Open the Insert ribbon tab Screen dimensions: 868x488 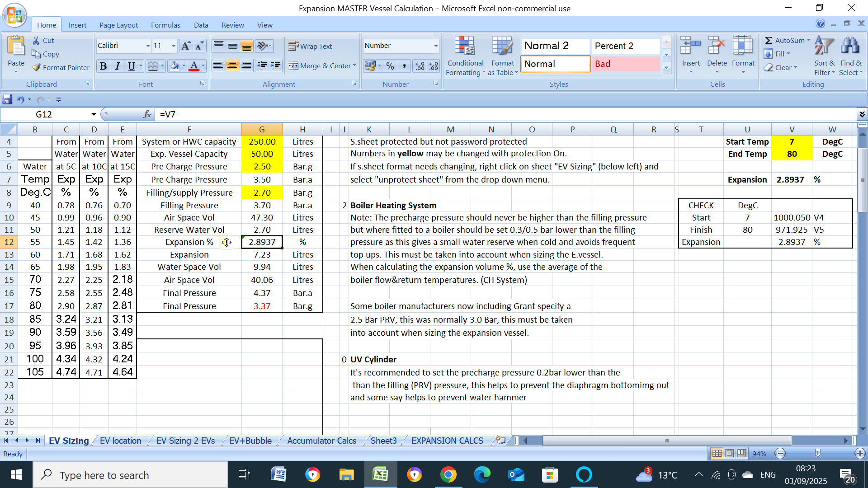[77, 25]
